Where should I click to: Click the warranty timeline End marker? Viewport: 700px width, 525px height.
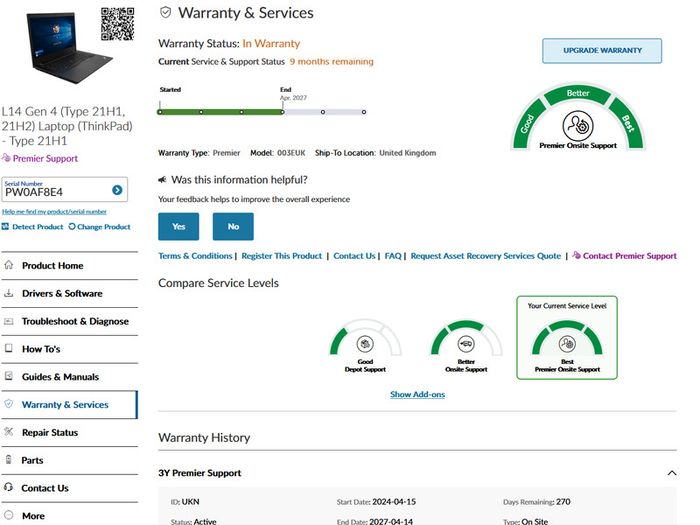282,112
